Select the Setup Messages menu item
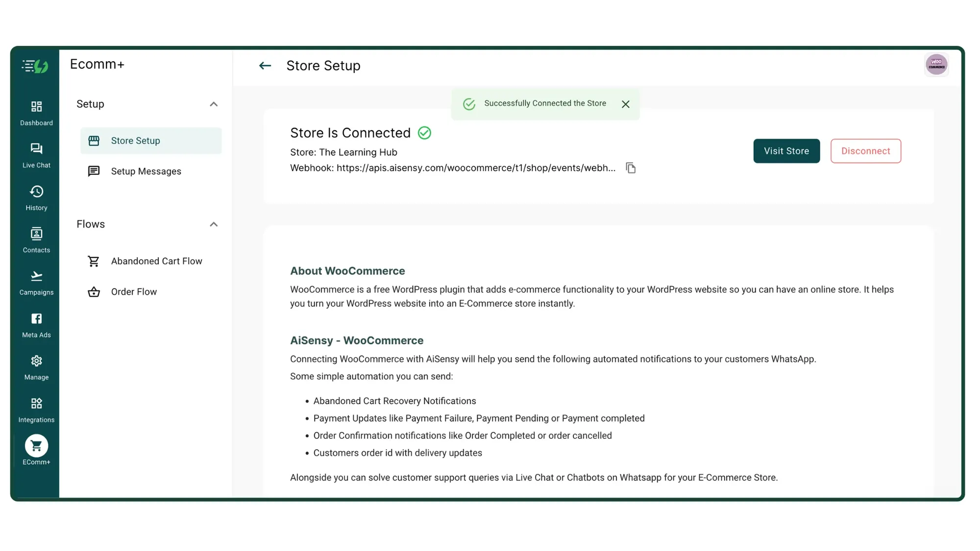This screenshot has height=551, width=980. pyautogui.click(x=146, y=171)
